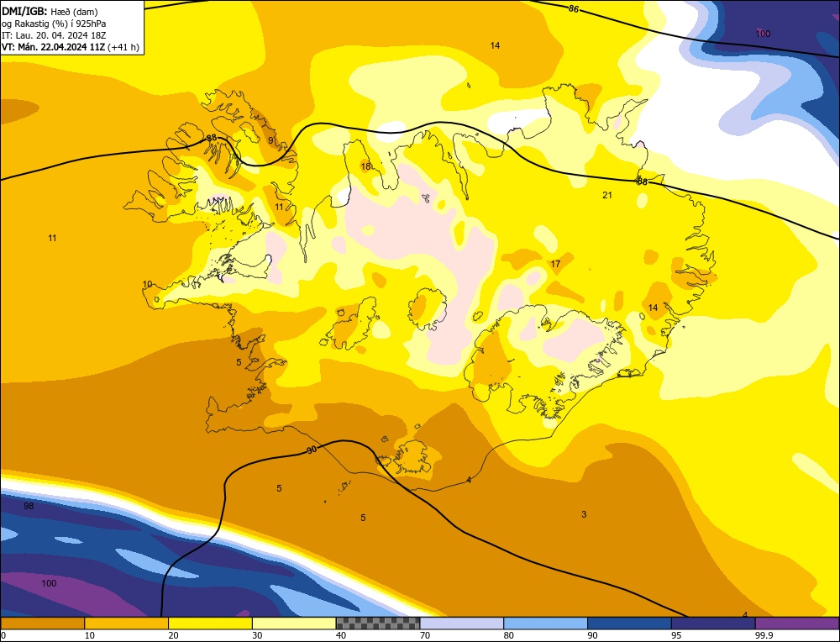The image size is (840, 642).
Task: Click the '100' value in the top-right corner
Action: coord(763,34)
